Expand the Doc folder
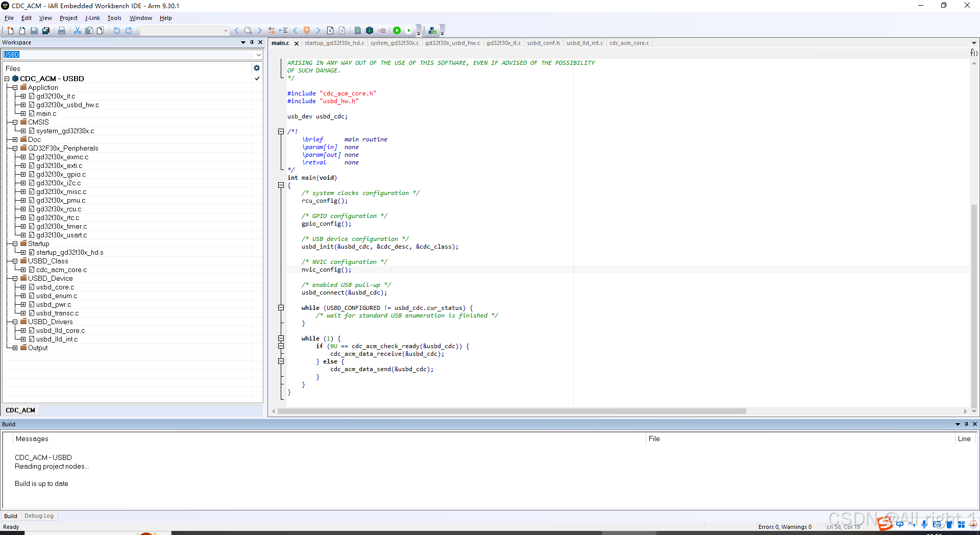Screen dimensions: 980x535 pos(15,139)
